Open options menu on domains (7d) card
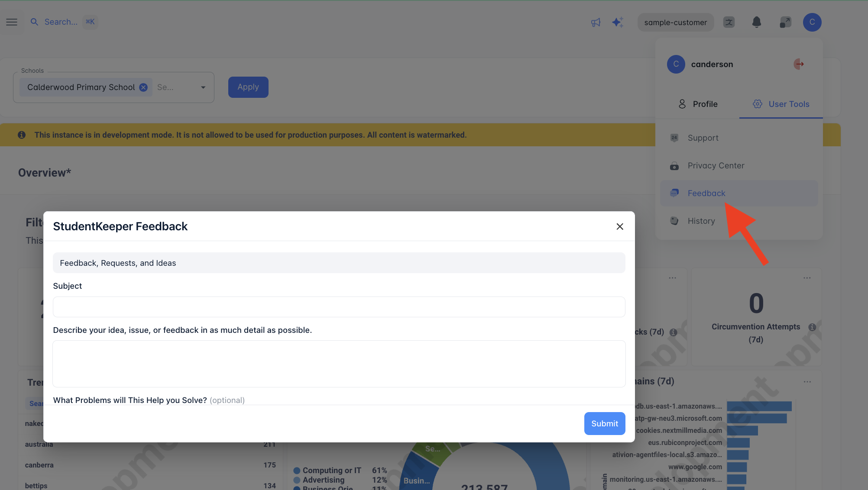868x490 pixels. (807, 382)
